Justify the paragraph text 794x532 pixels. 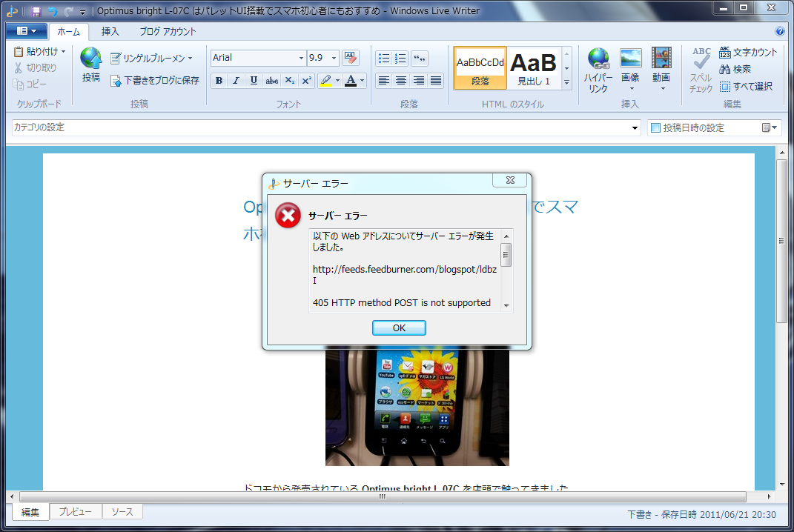click(x=435, y=81)
